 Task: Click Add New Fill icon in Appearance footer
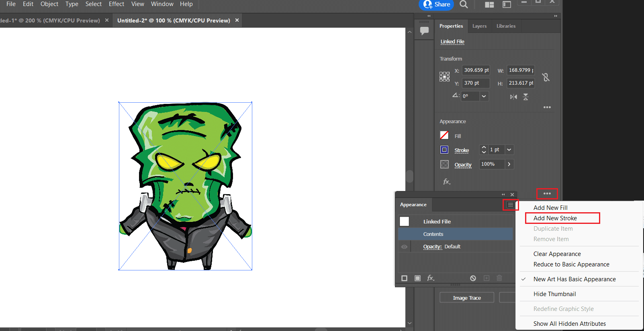(x=417, y=278)
